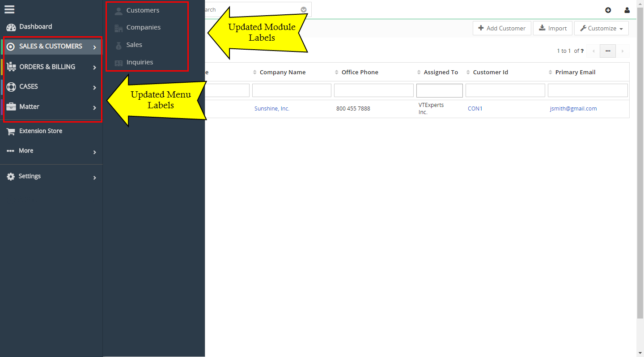Click the Dashboard palette icon
Viewport: 644px width, 357px height.
point(11,27)
